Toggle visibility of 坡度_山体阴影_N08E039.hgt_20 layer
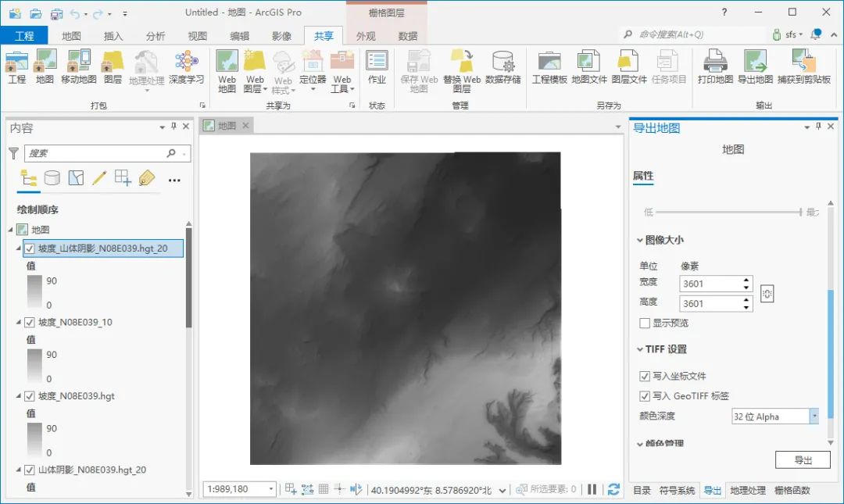The height and width of the screenshot is (504, 844). tap(30, 248)
